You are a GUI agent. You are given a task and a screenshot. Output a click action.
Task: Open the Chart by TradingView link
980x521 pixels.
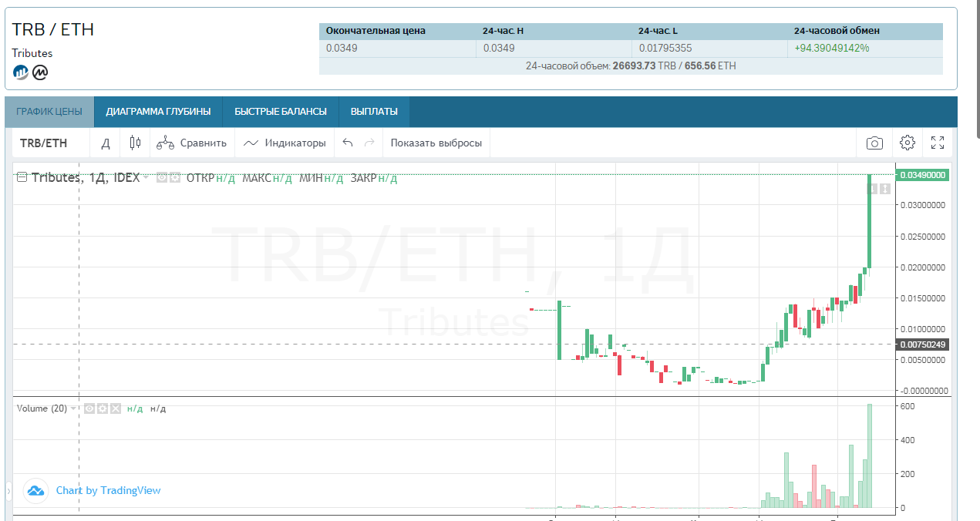pos(108,490)
